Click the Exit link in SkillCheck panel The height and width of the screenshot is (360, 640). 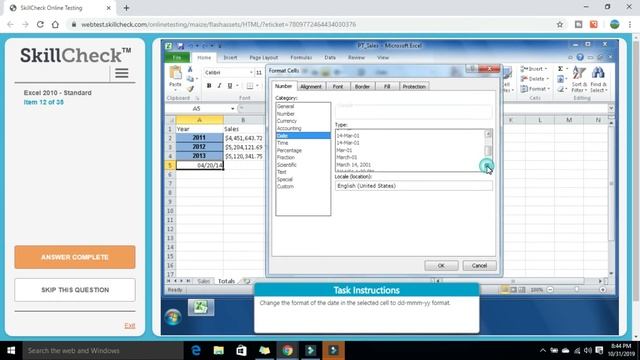click(x=130, y=326)
